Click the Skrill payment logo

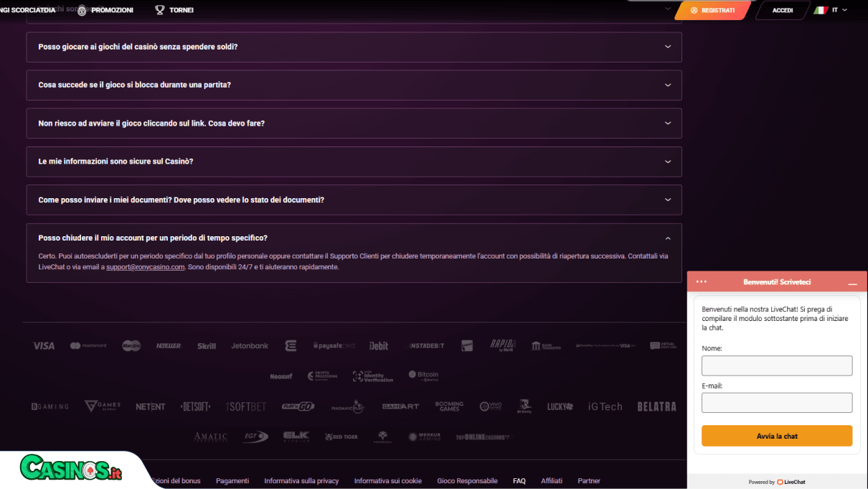[207, 346]
